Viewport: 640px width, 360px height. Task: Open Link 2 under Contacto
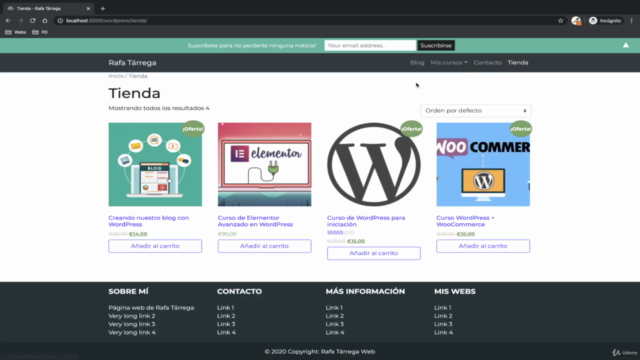click(x=226, y=316)
